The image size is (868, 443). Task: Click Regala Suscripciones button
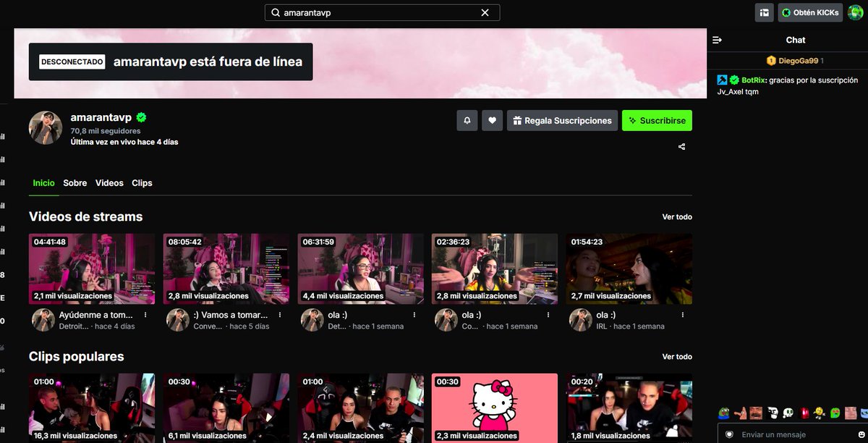pyautogui.click(x=563, y=121)
